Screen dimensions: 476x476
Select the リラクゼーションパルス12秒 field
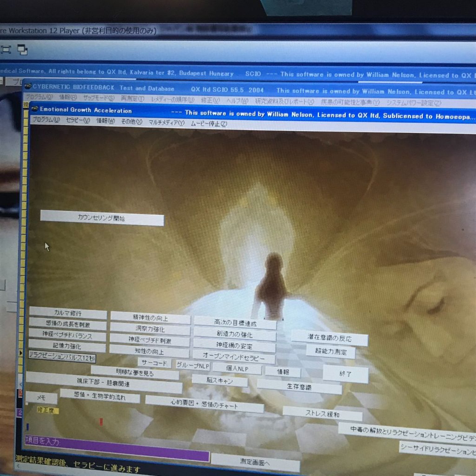62,357
